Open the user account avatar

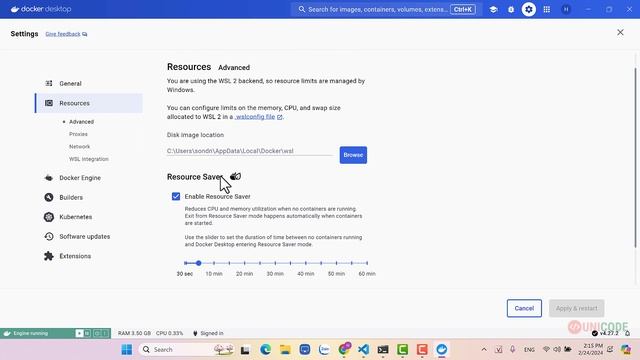point(566,9)
